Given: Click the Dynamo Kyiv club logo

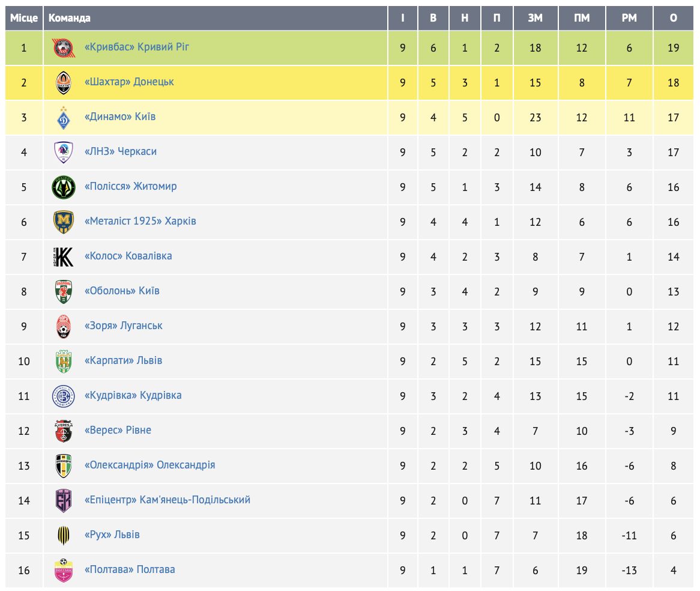Looking at the screenshot, I should point(63,117).
